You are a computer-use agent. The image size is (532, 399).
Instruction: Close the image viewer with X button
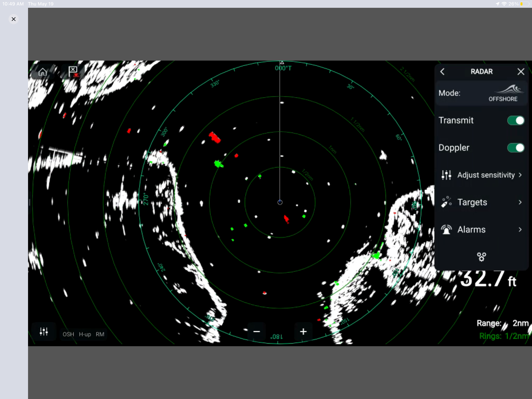tap(14, 19)
